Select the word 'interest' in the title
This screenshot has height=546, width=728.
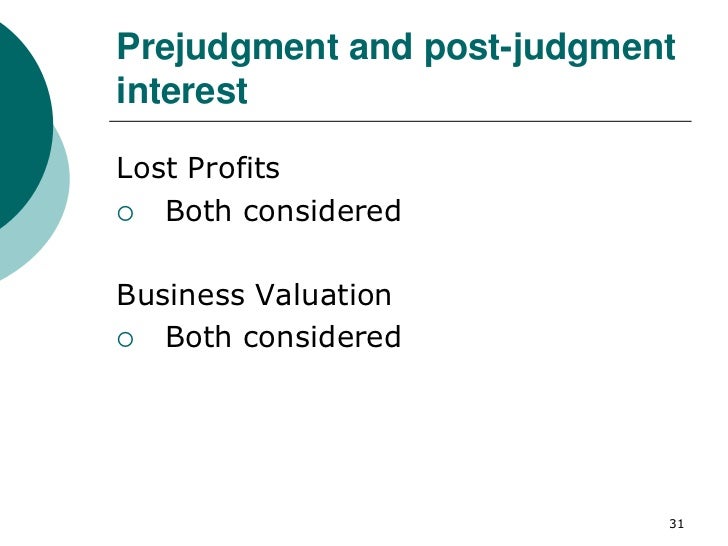(182, 91)
